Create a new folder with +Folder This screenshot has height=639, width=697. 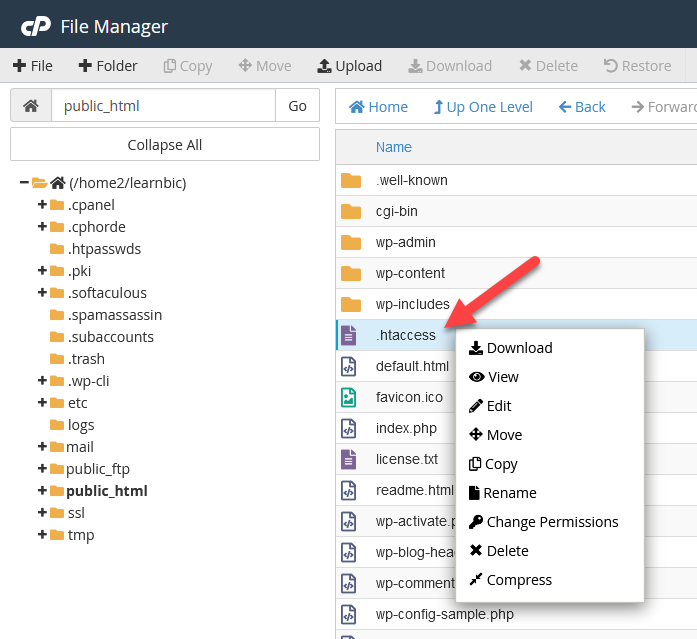pyautogui.click(x=108, y=66)
